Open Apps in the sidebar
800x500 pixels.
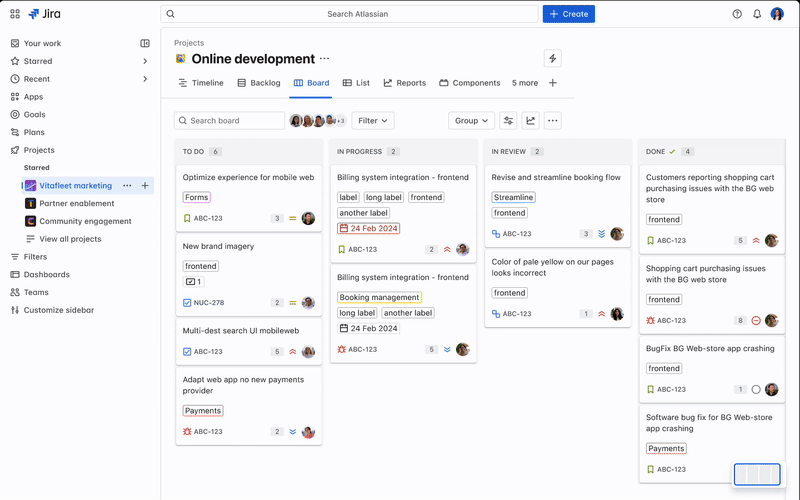[x=33, y=97]
